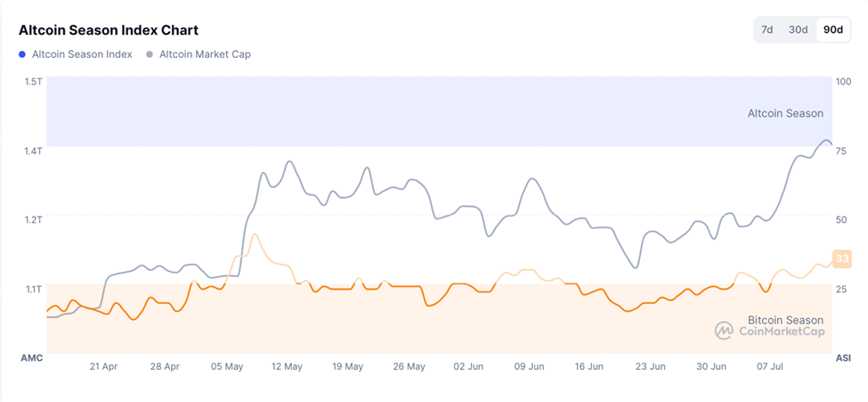Click the Altcoin Season Index Chart title
This screenshot has width=868, height=402.
[109, 29]
